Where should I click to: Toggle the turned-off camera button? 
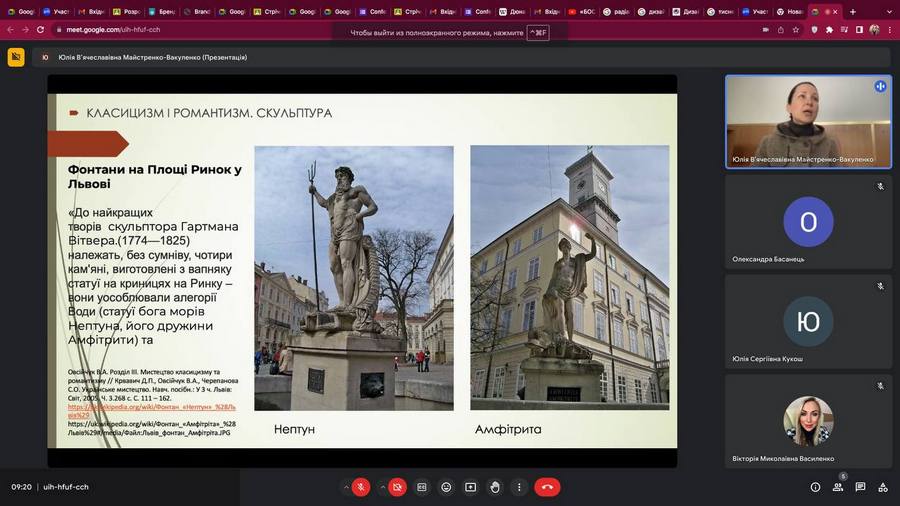tap(398, 487)
